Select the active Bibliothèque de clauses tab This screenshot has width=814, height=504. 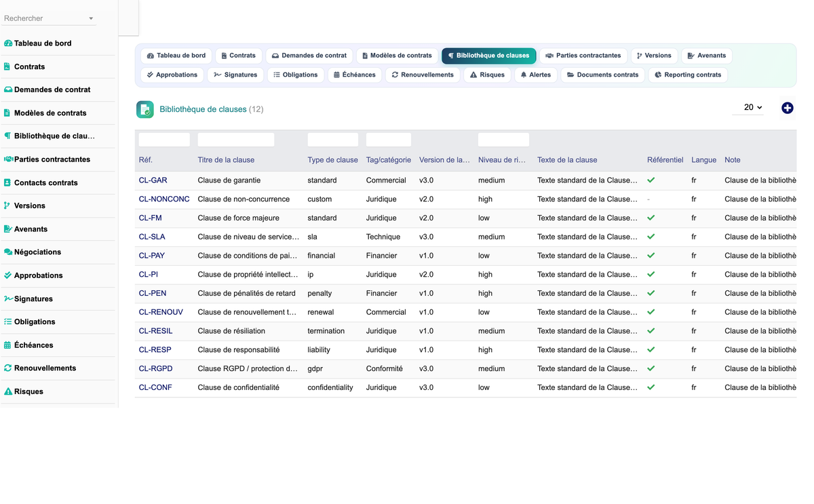488,56
